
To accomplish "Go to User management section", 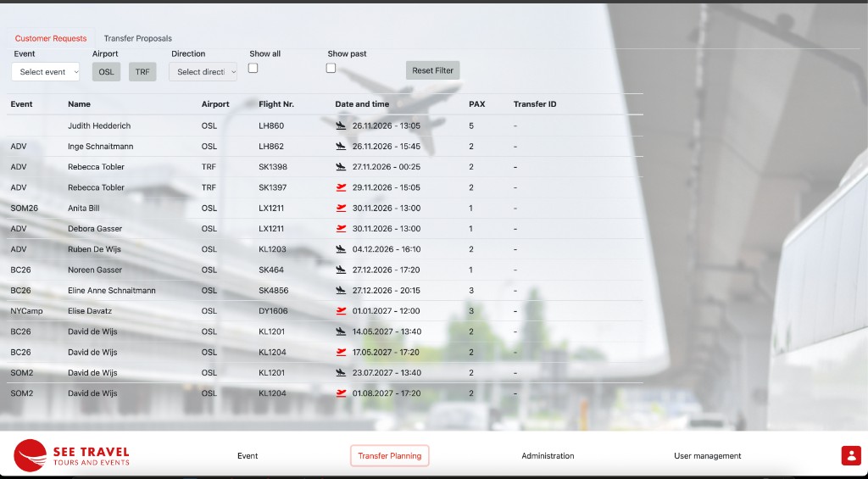I will [x=708, y=456].
